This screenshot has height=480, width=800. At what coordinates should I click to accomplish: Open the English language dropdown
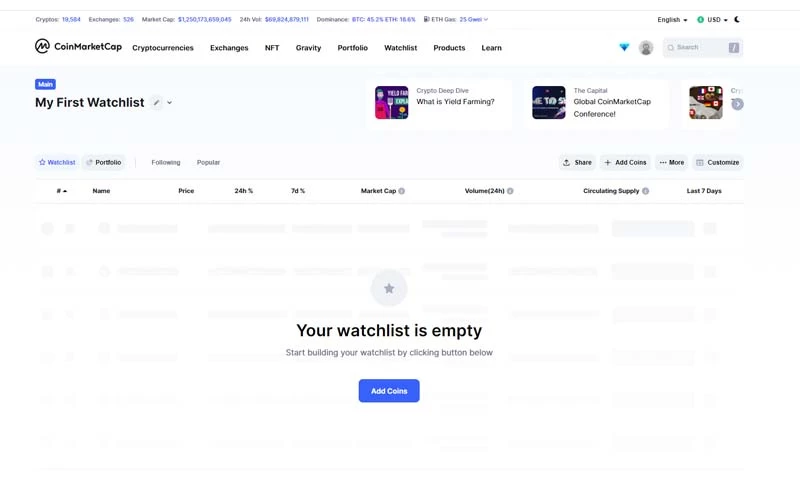(x=672, y=19)
